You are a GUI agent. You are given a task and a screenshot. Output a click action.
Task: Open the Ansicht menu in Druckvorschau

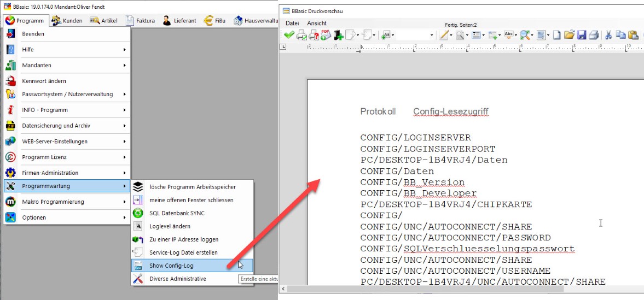click(x=317, y=23)
